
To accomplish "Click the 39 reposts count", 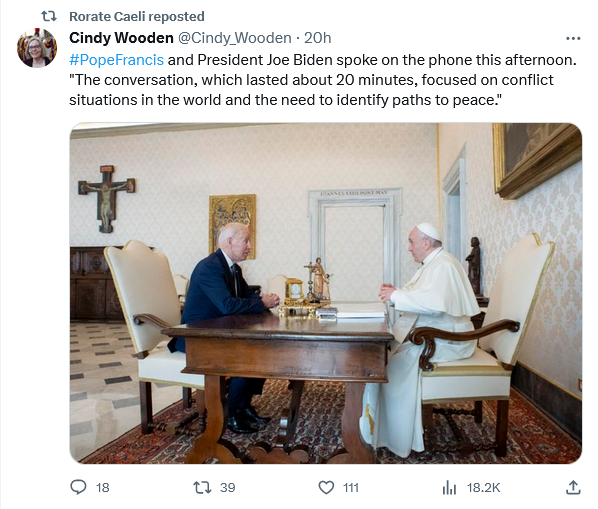I will (228, 488).
